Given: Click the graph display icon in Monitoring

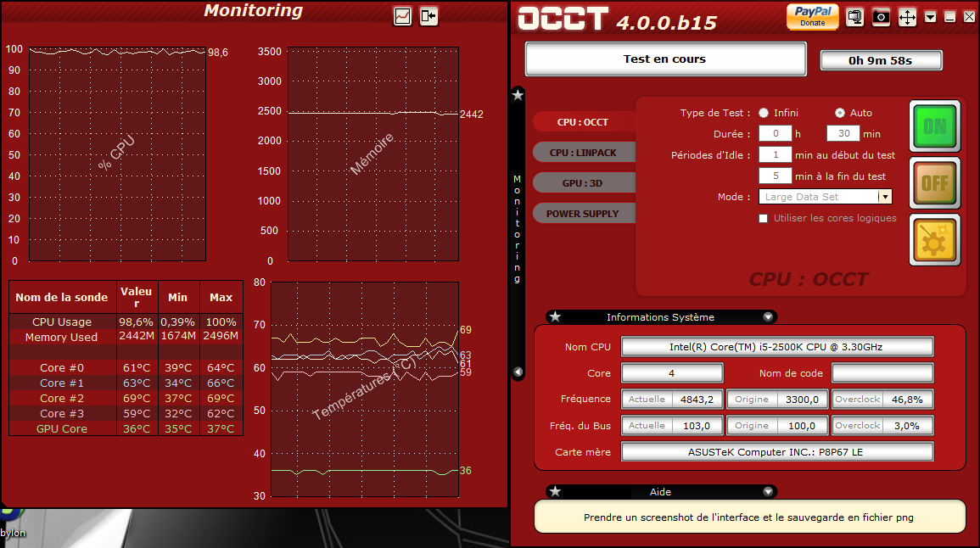Looking at the screenshot, I should (402, 16).
